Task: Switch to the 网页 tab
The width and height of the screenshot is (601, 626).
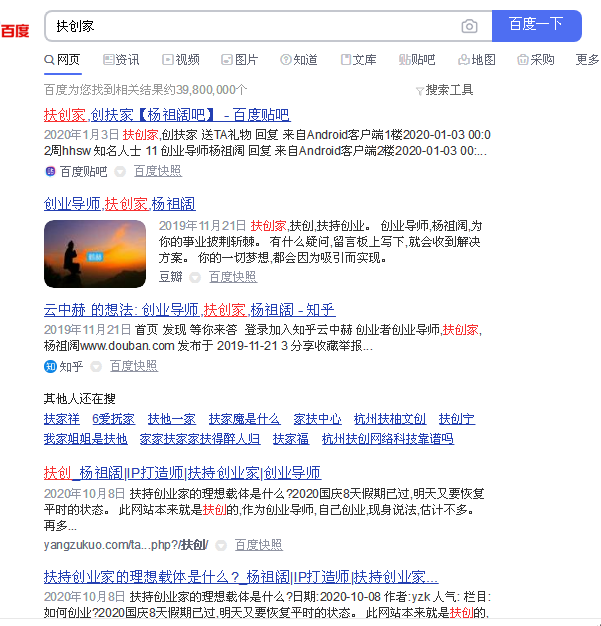Action: click(62, 60)
